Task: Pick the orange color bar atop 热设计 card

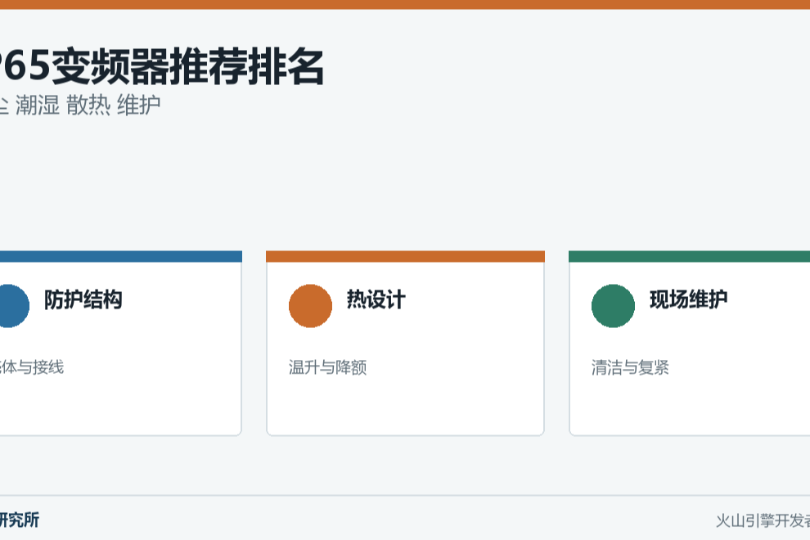Action: coord(405,256)
